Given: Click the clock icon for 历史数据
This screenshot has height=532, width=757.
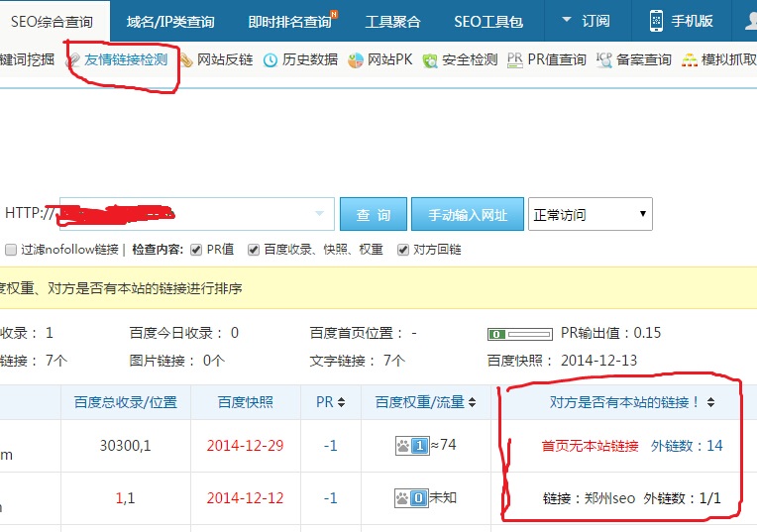Looking at the screenshot, I should 270,60.
